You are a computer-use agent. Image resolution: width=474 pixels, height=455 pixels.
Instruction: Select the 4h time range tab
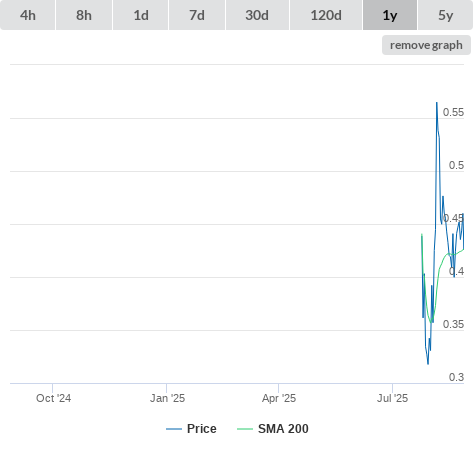pos(28,15)
